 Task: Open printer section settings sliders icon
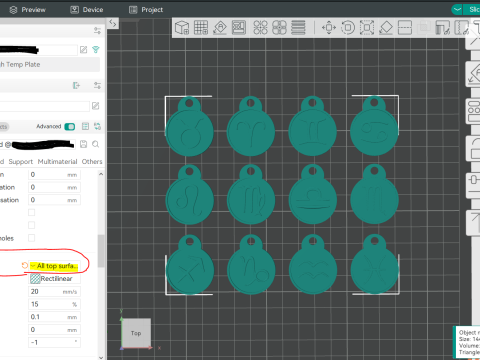point(97,31)
